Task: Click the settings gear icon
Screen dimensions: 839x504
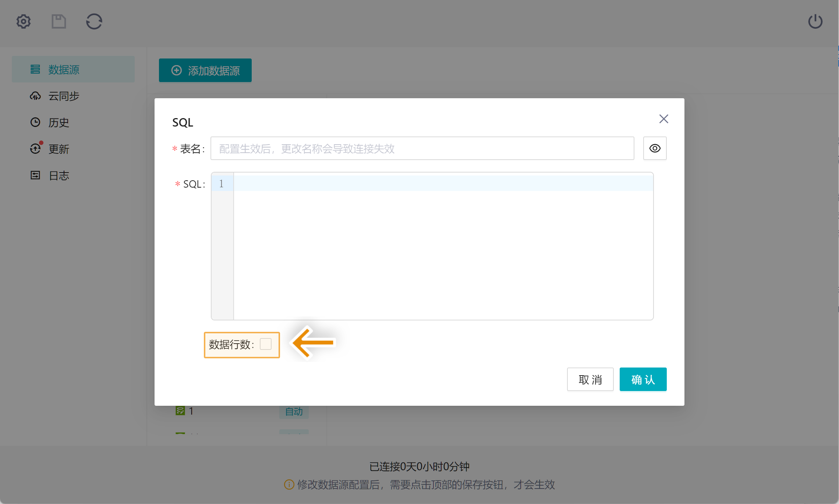Action: [x=24, y=21]
